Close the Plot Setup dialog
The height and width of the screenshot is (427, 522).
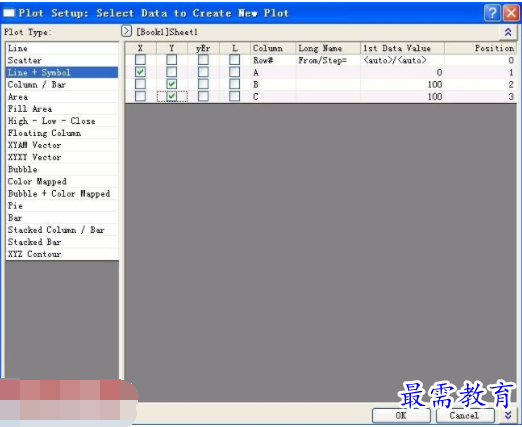click(511, 13)
